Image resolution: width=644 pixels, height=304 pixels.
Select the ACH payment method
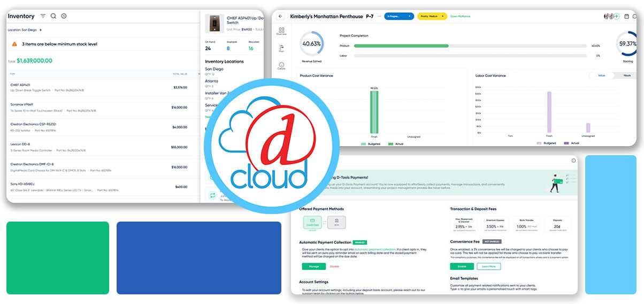(x=336, y=222)
